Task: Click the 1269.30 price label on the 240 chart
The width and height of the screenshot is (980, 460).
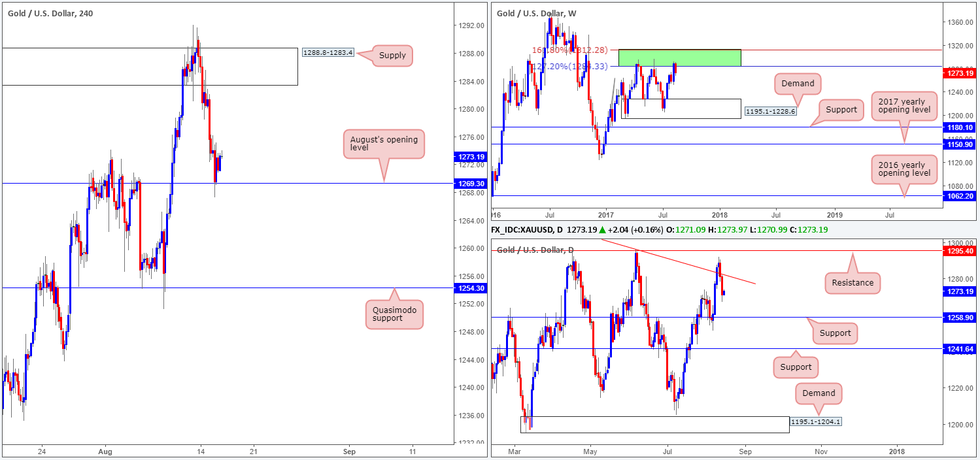Action: pos(471,184)
